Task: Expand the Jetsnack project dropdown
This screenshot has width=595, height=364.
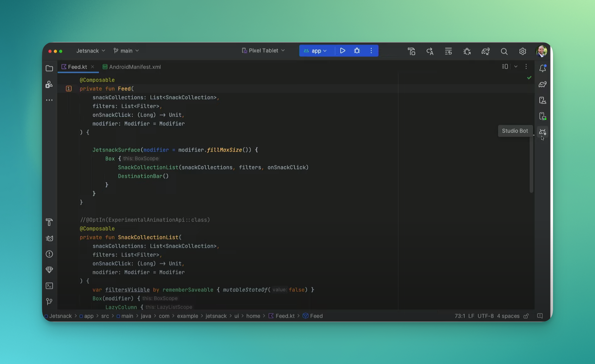Action: pos(91,51)
